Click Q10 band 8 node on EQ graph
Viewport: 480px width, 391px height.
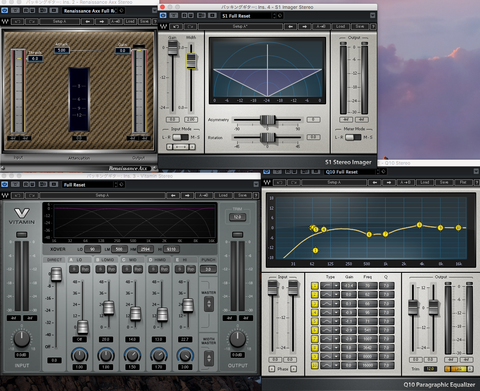419,225
